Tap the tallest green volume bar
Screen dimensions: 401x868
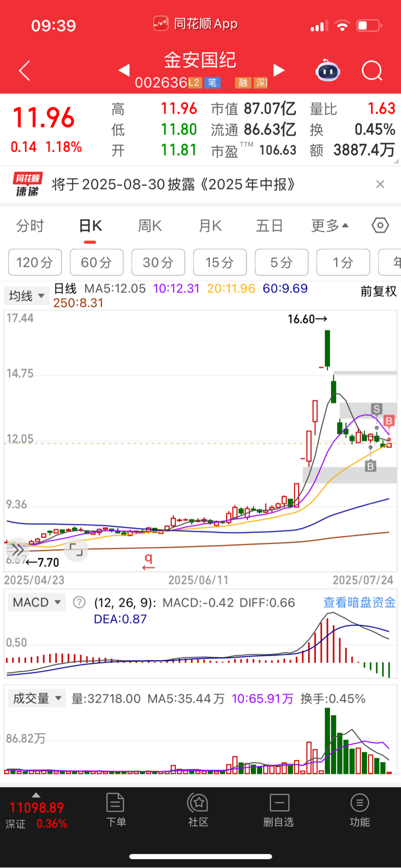click(x=327, y=741)
